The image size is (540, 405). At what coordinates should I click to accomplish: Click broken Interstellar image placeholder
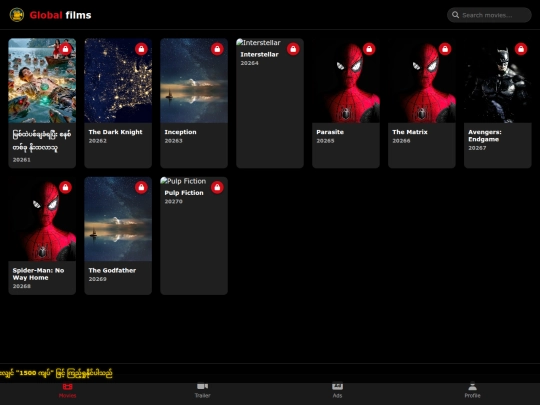tap(259, 43)
